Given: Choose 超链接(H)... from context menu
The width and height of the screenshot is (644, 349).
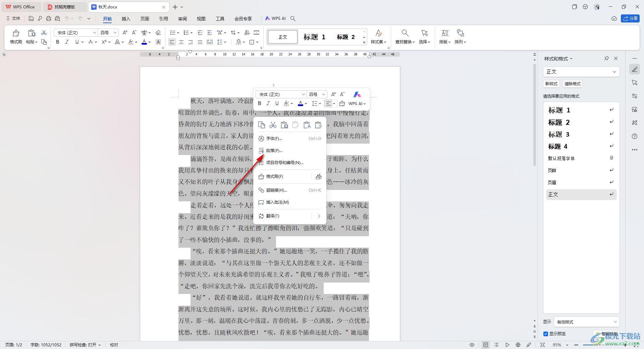Looking at the screenshot, I should [x=290, y=190].
